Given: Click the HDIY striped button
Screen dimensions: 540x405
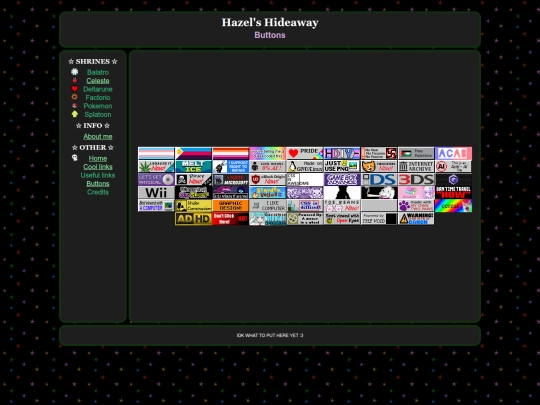Looking at the screenshot, I should coord(342,153).
